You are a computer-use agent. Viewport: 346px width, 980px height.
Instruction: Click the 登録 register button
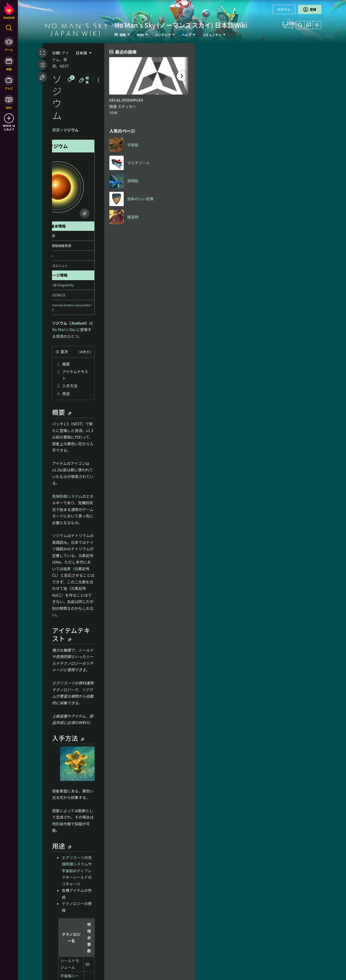tap(310, 9)
